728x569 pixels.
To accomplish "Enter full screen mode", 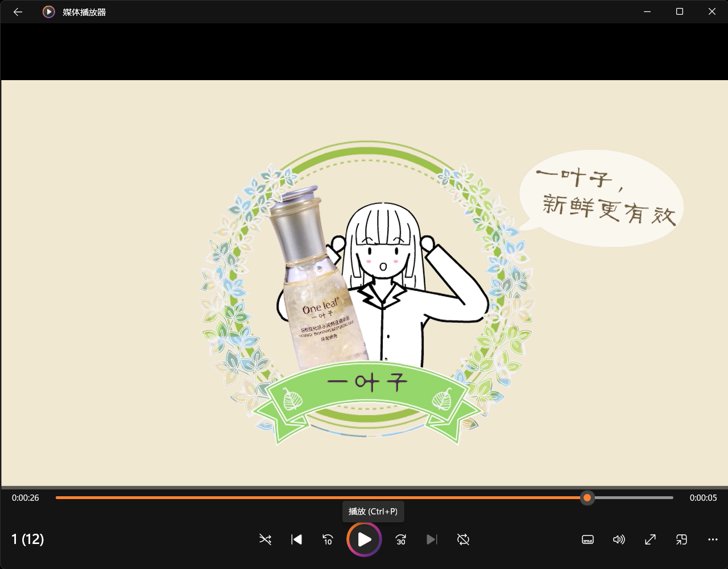I will click(x=650, y=539).
